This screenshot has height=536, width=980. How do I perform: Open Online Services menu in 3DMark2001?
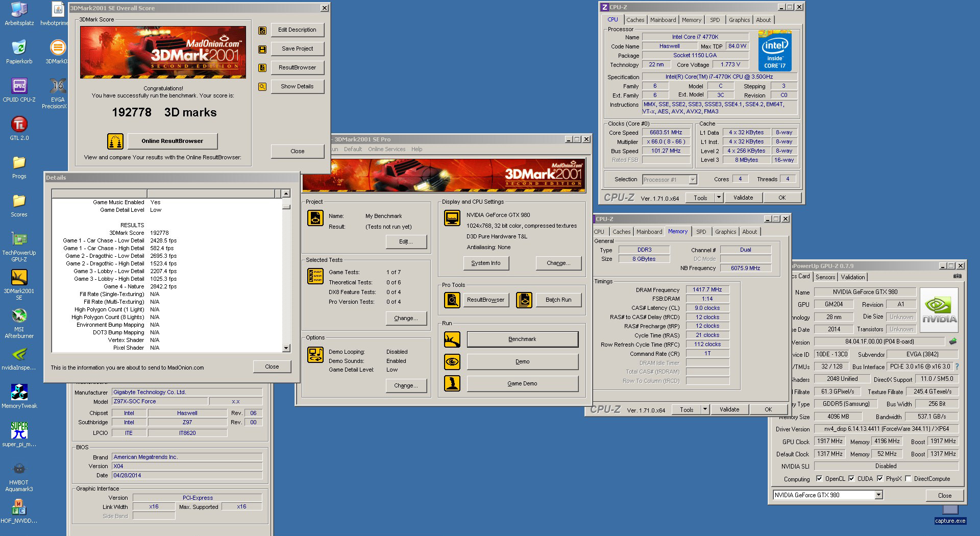(x=387, y=150)
